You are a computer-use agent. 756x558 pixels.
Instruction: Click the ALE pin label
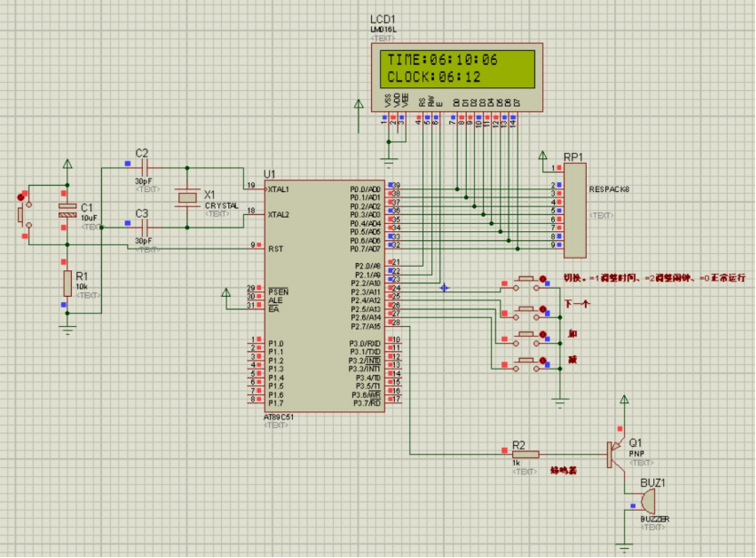point(276,300)
